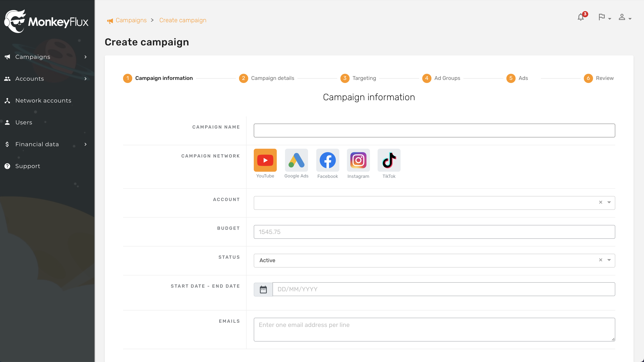
Task: Clear the Active status selection
Action: point(600,260)
